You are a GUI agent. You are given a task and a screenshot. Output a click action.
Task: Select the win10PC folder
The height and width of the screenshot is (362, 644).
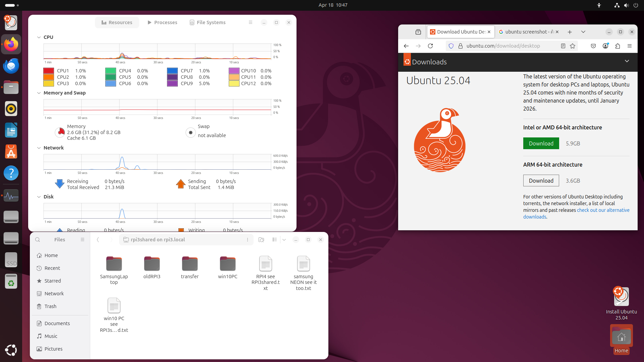[x=228, y=267]
